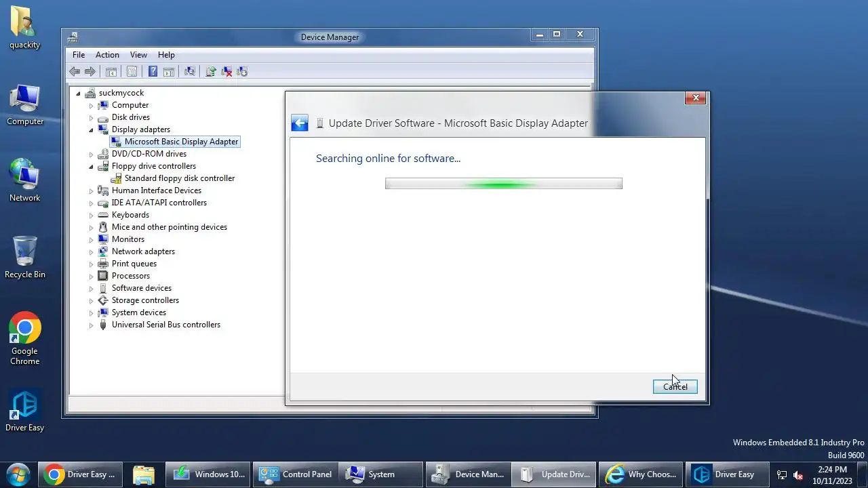Click the network tray icon
Image resolution: width=868 pixels, height=488 pixels.
[782, 475]
